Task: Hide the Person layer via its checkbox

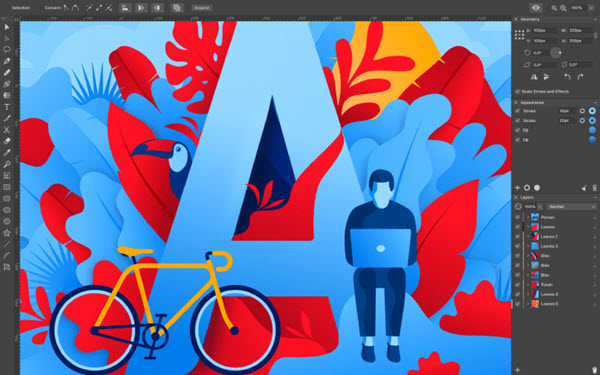Action: [517, 217]
